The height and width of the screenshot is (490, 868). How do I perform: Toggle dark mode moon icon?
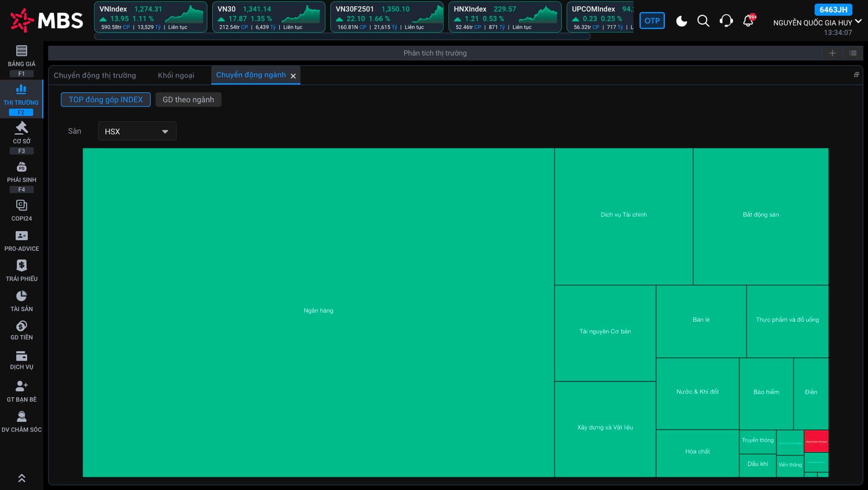tap(681, 21)
